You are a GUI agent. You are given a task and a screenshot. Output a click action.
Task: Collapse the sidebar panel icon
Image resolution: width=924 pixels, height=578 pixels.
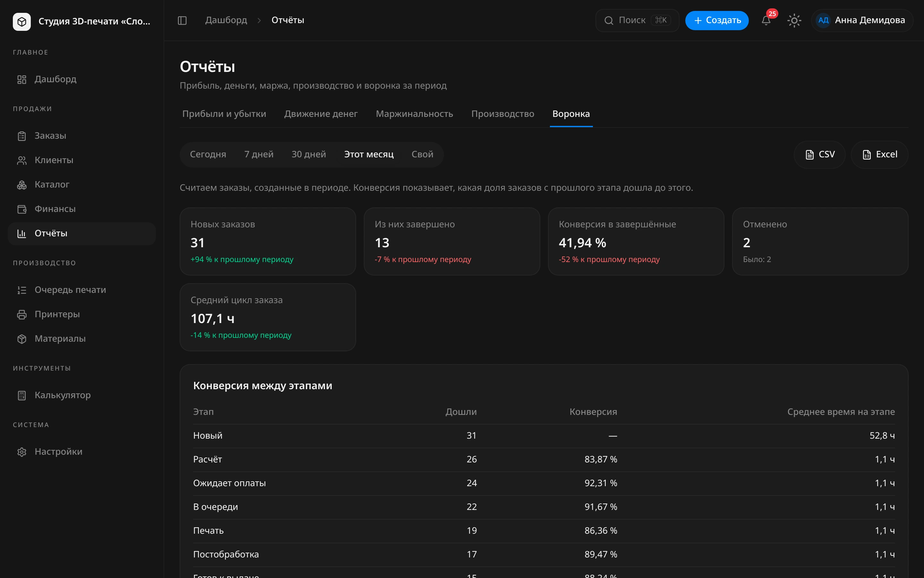182,20
